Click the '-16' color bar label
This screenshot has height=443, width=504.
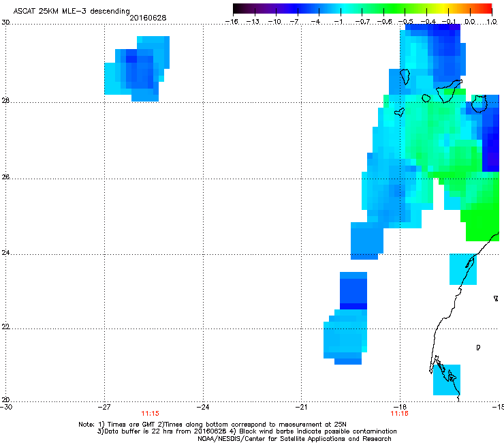(232, 22)
